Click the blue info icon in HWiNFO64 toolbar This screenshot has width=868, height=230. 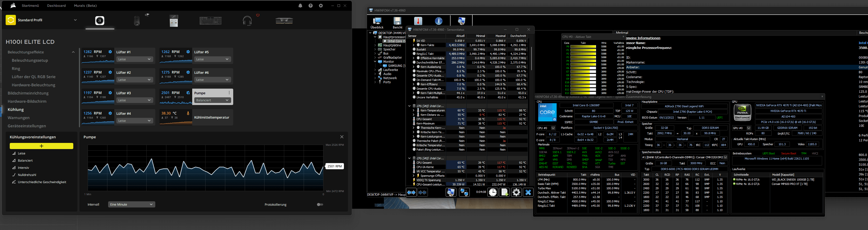[438, 21]
